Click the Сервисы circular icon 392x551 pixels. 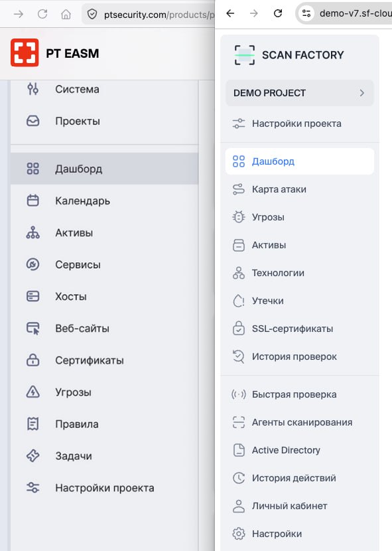click(33, 264)
